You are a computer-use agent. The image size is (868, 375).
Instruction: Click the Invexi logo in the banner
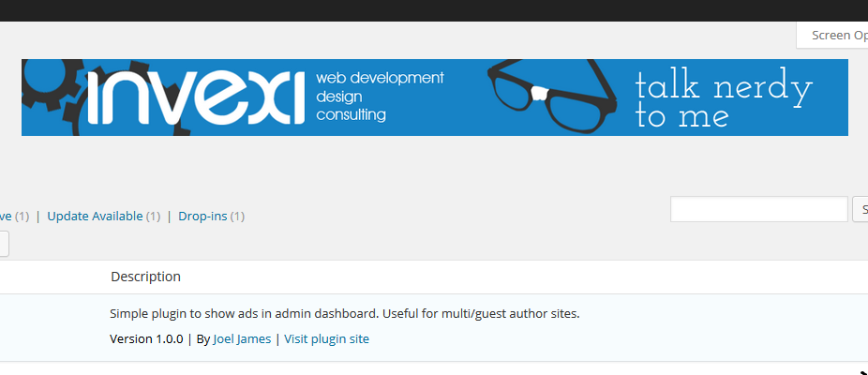(x=196, y=97)
